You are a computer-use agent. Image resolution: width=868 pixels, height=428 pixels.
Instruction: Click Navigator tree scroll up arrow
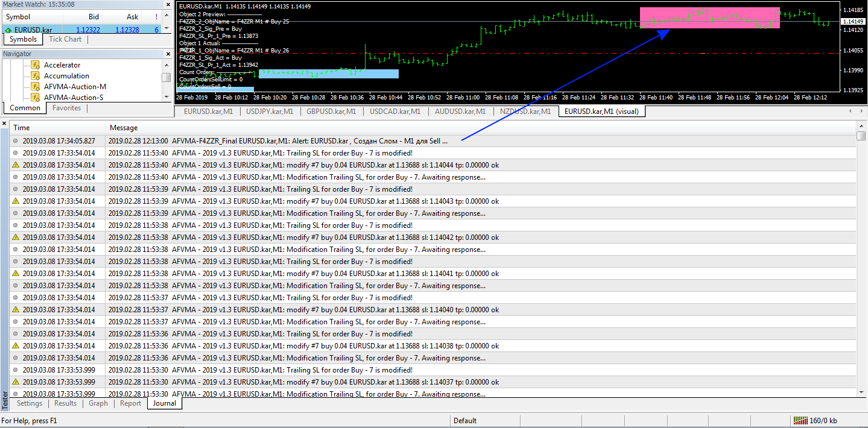(166, 65)
